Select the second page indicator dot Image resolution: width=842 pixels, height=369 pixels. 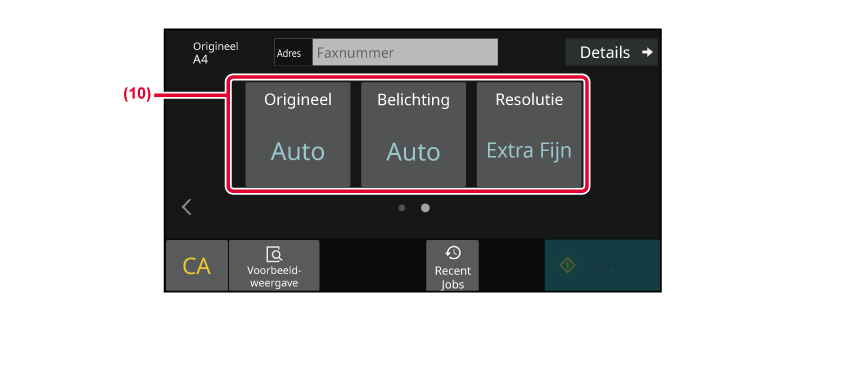(425, 208)
